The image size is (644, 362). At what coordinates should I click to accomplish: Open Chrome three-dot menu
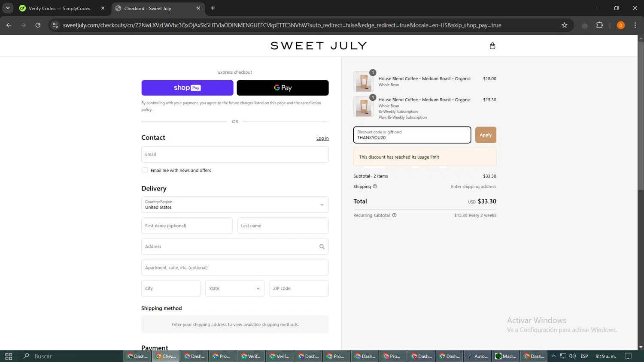click(x=635, y=25)
